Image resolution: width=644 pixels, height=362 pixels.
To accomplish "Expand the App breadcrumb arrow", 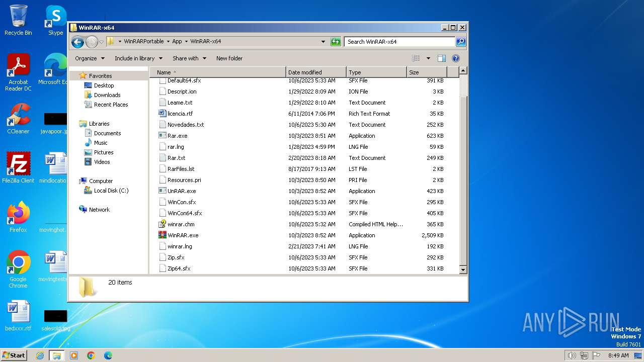I will [x=186, y=42].
